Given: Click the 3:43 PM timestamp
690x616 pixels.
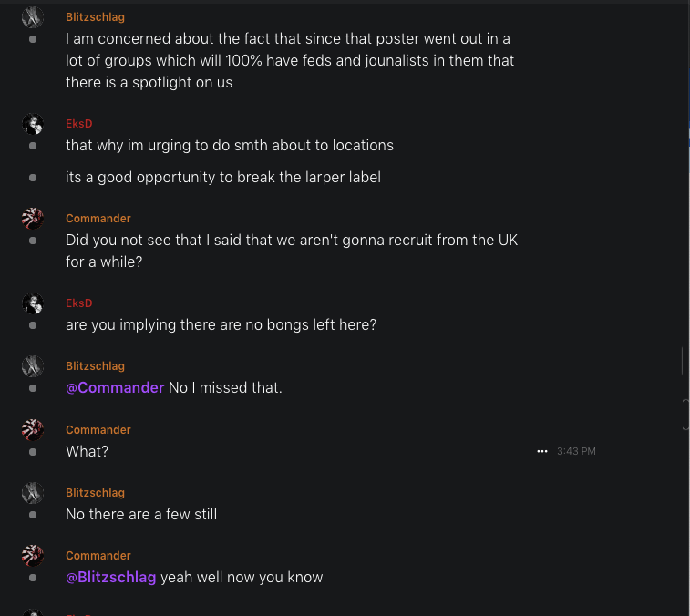Looking at the screenshot, I should tap(576, 451).
